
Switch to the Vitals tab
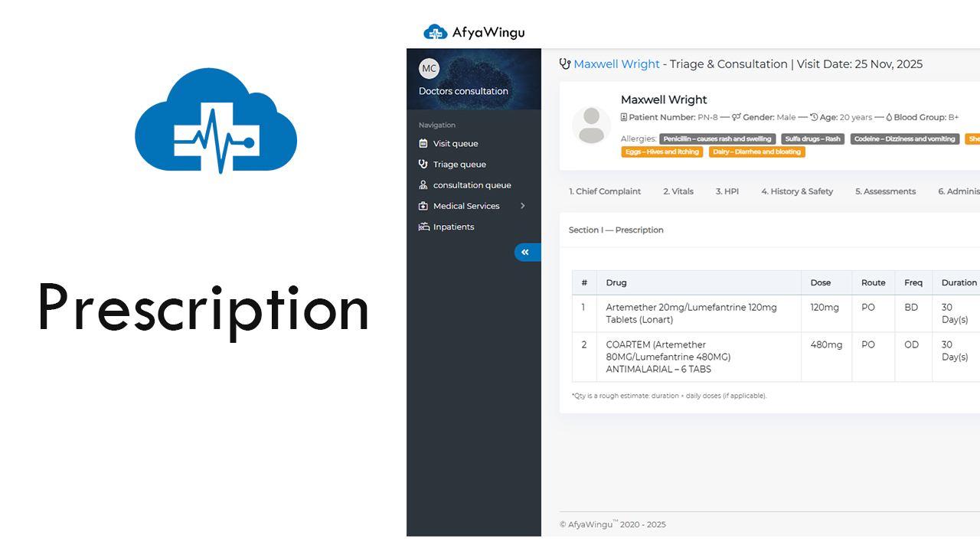point(678,191)
